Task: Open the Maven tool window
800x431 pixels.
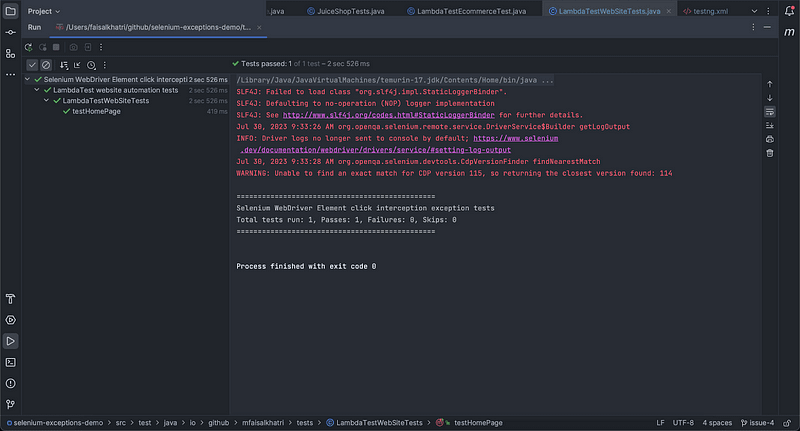Action: (x=789, y=32)
